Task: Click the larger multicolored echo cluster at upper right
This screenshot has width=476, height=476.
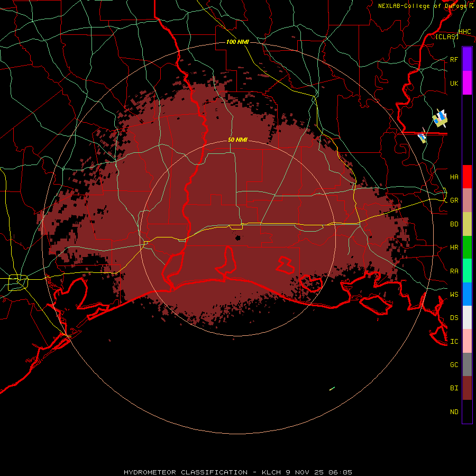Action: pos(440,118)
